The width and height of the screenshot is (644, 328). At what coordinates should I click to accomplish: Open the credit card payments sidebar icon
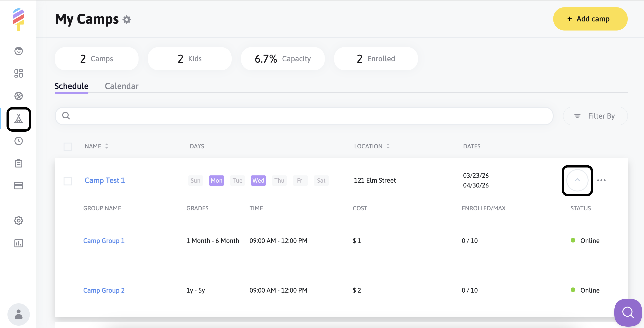pos(18,186)
